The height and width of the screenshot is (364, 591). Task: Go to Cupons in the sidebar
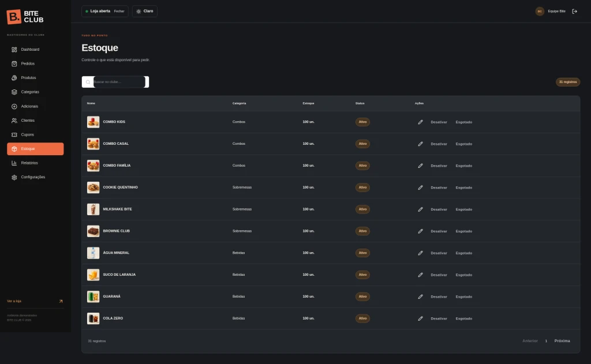point(35,134)
